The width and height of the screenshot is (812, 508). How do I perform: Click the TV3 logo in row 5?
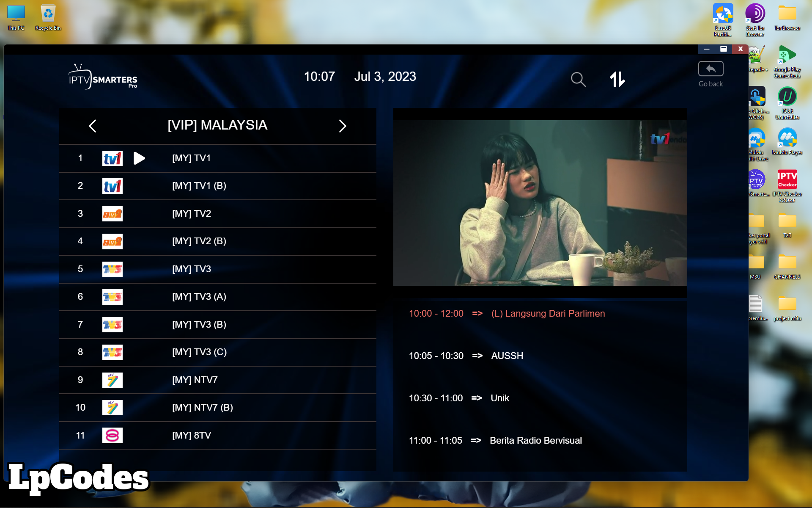[112, 269]
